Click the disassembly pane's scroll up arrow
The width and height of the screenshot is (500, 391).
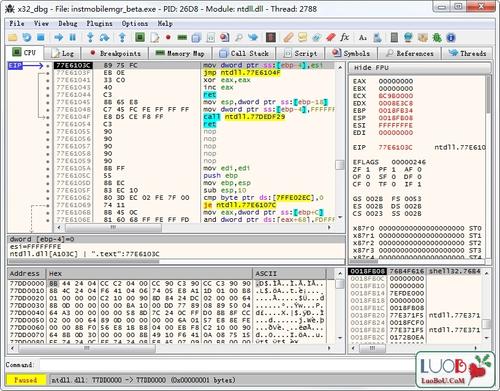click(x=340, y=67)
